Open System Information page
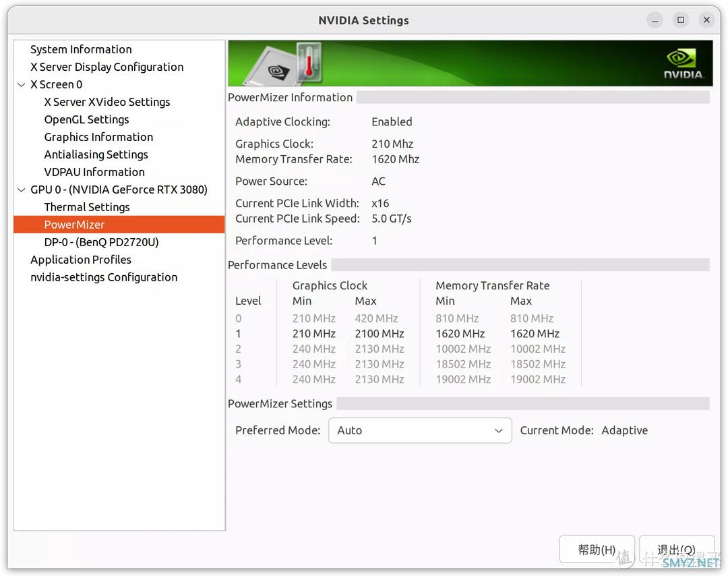Screen dimensions: 728x576 tap(81, 49)
